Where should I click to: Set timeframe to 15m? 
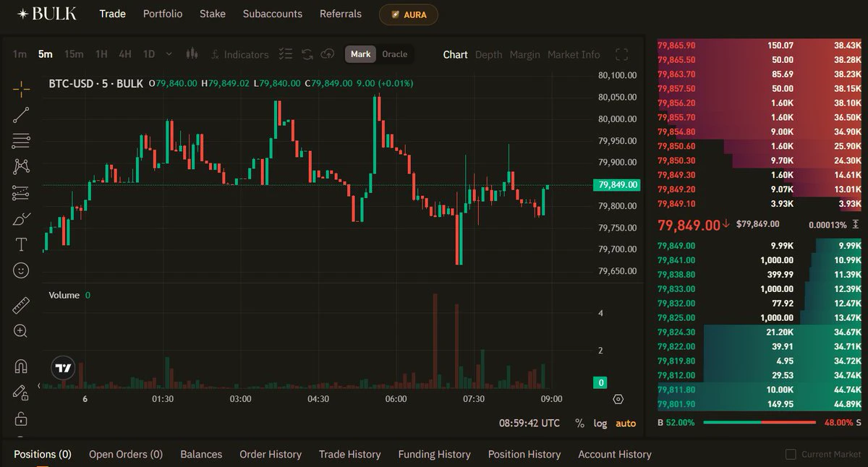73,54
